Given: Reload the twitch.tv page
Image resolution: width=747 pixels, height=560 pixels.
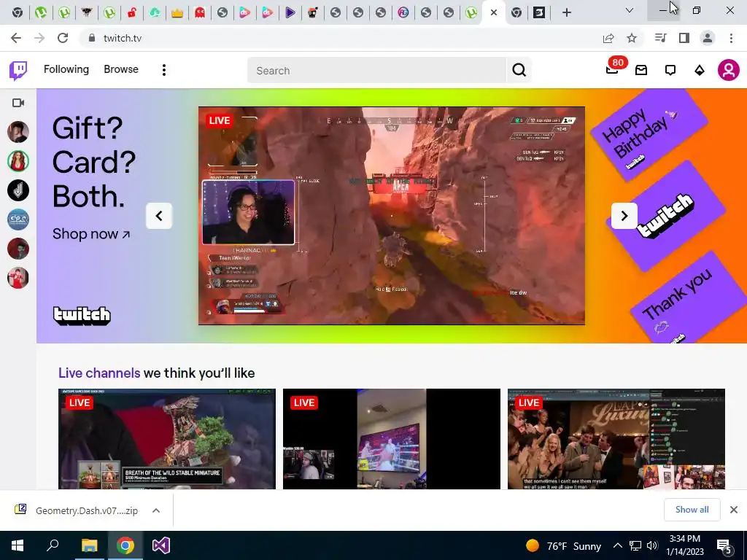Looking at the screenshot, I should click(63, 38).
